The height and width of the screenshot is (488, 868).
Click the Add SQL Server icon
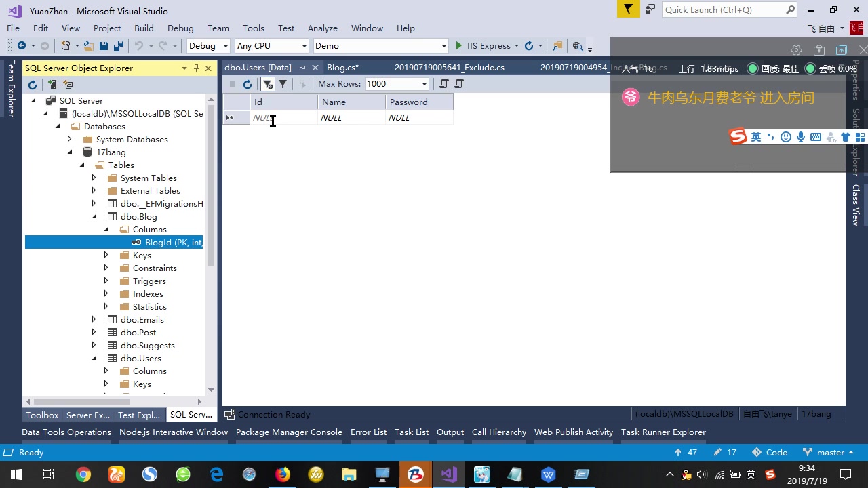pyautogui.click(x=52, y=85)
